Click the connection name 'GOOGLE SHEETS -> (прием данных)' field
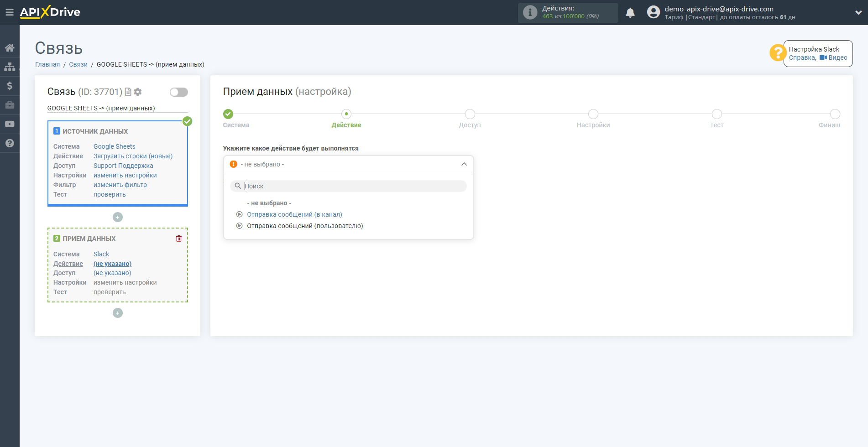 (x=117, y=108)
